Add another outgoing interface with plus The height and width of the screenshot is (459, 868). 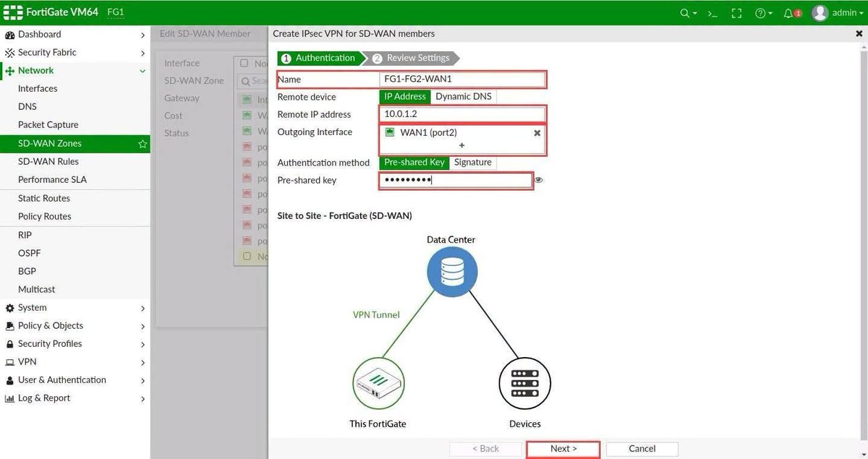point(461,145)
